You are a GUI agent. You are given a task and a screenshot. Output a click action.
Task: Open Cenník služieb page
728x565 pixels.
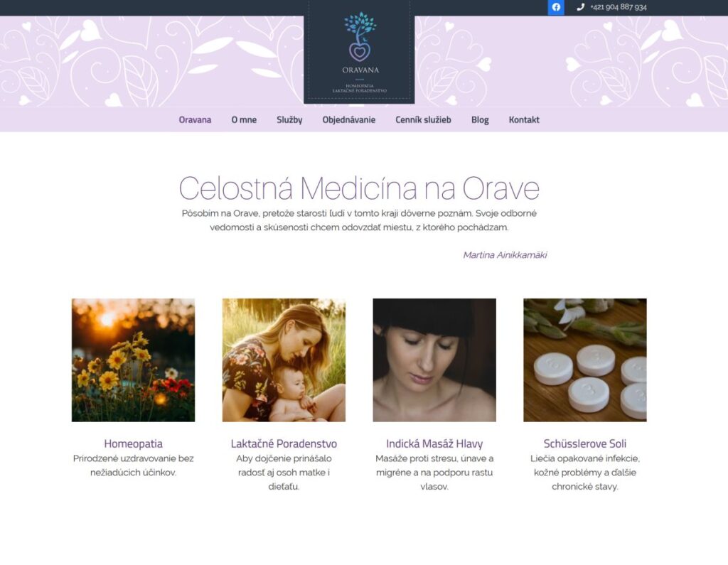tap(423, 120)
